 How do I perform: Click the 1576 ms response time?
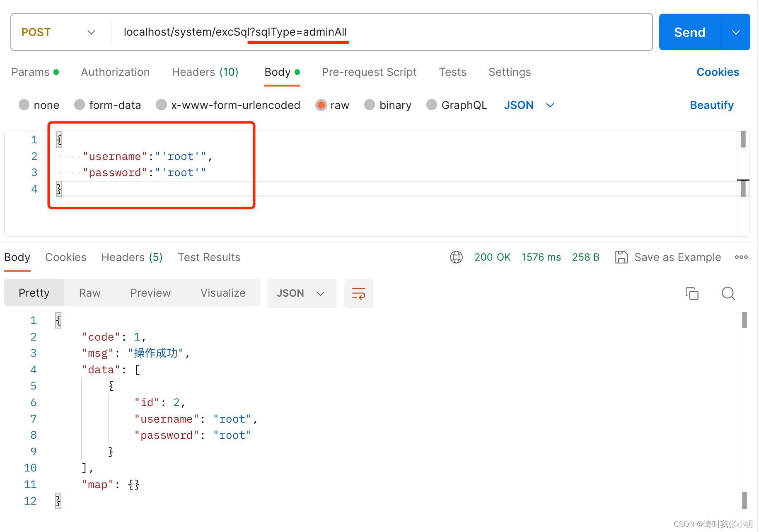click(541, 257)
